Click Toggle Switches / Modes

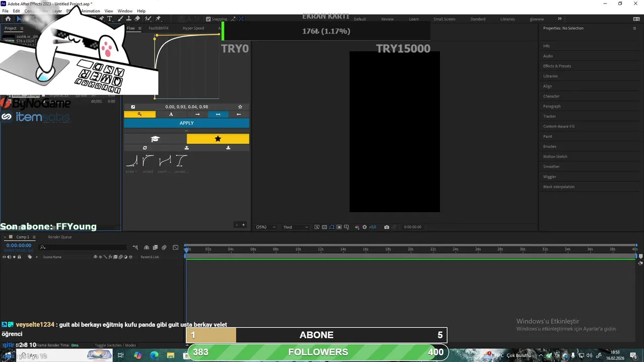(x=116, y=345)
